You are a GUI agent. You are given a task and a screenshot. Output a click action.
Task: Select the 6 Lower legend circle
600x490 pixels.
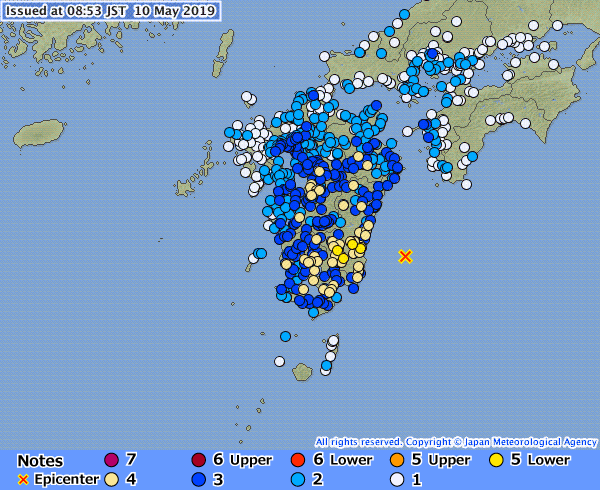298,460
